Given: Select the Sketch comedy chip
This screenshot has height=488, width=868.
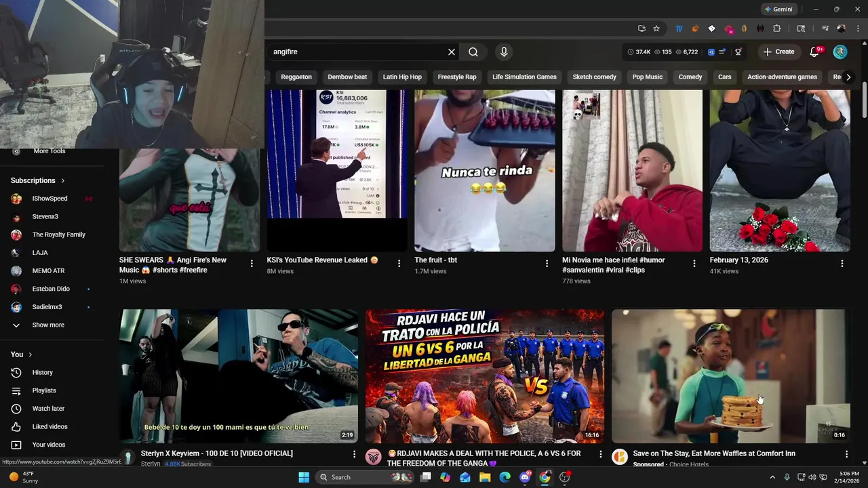Looking at the screenshot, I should pyautogui.click(x=594, y=77).
